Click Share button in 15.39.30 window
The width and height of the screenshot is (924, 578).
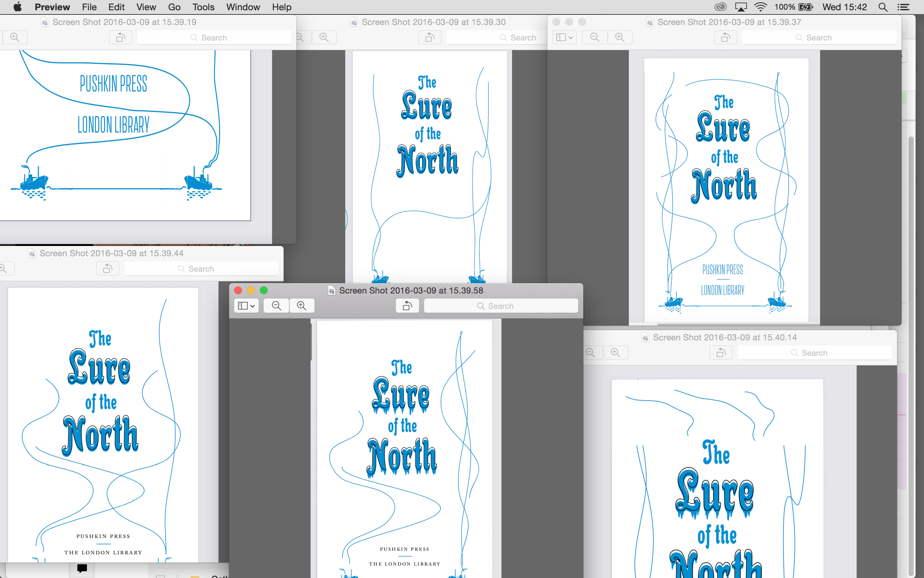tap(430, 37)
